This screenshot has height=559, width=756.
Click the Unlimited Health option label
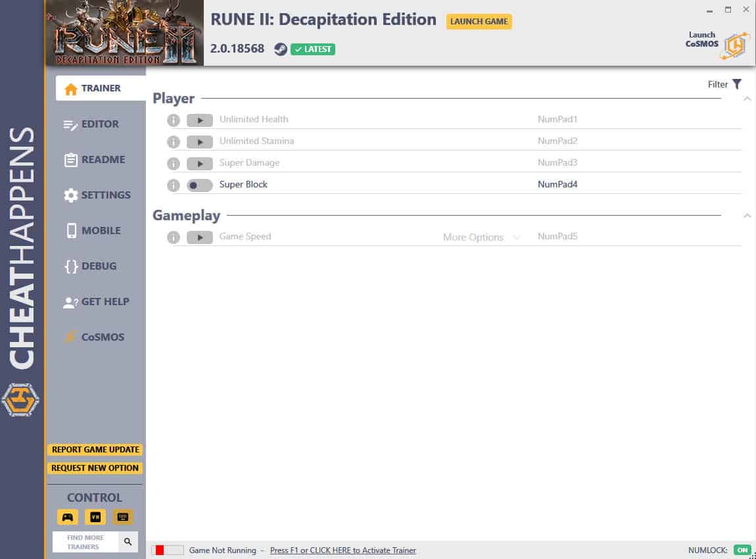(x=254, y=119)
